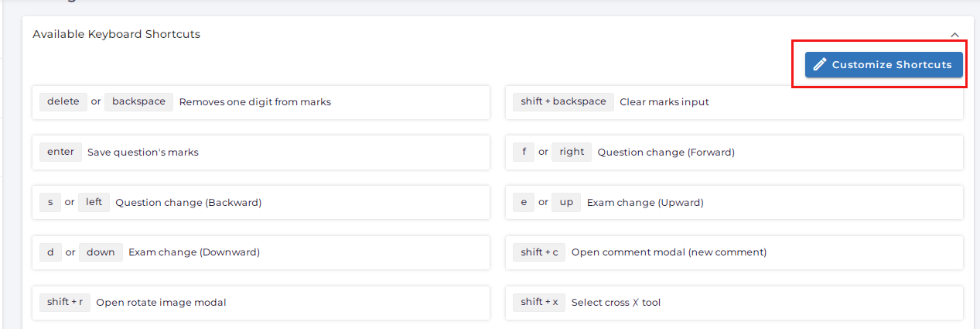Click the up key badge
The width and height of the screenshot is (980, 329).
point(566,202)
